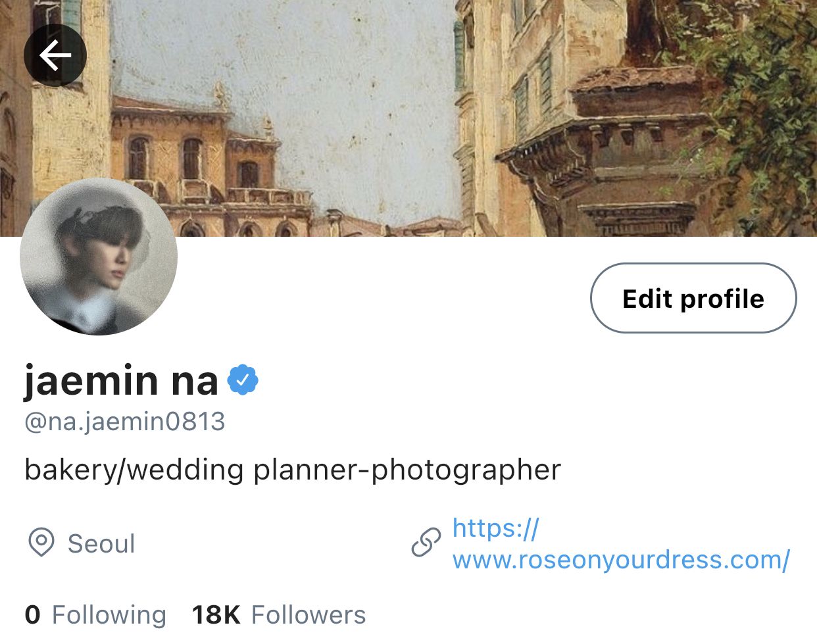
Task: Open the roseonyourdress.com website link
Action: coord(621,544)
